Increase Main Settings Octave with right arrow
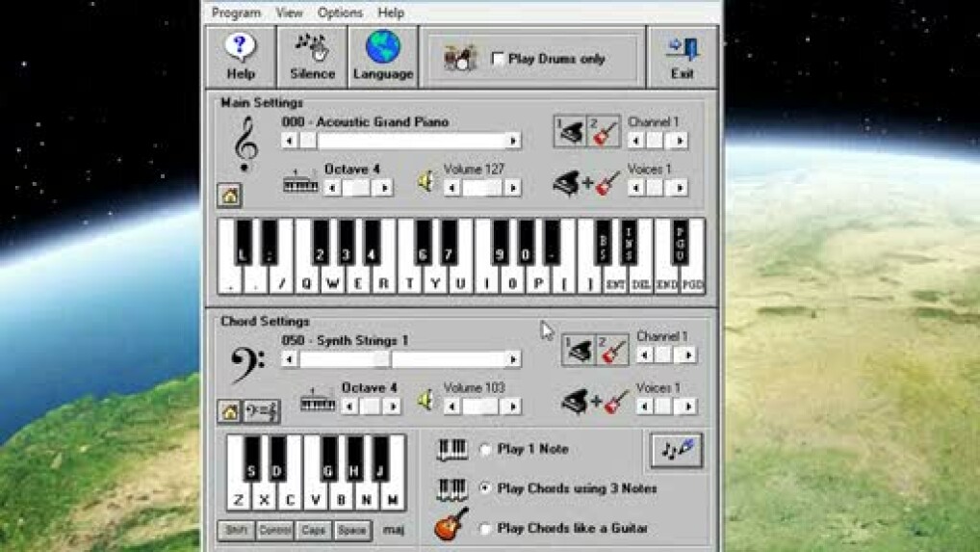The height and width of the screenshot is (552, 980). click(x=383, y=188)
